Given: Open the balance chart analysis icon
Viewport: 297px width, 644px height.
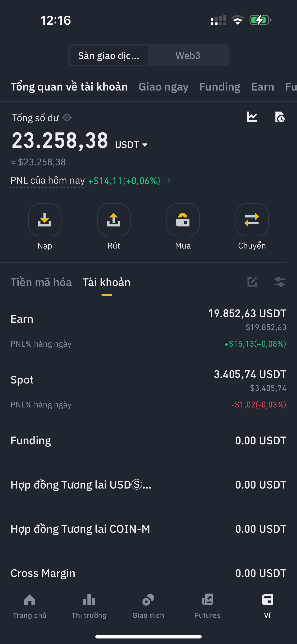Looking at the screenshot, I should (x=252, y=117).
